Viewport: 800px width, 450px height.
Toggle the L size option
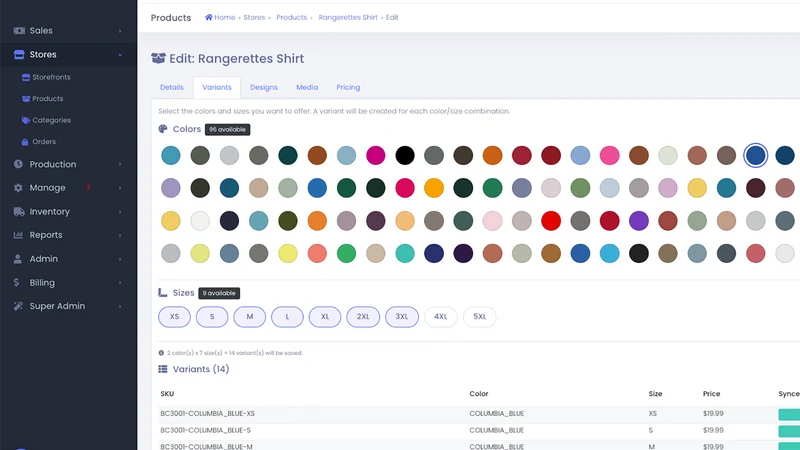(x=287, y=317)
